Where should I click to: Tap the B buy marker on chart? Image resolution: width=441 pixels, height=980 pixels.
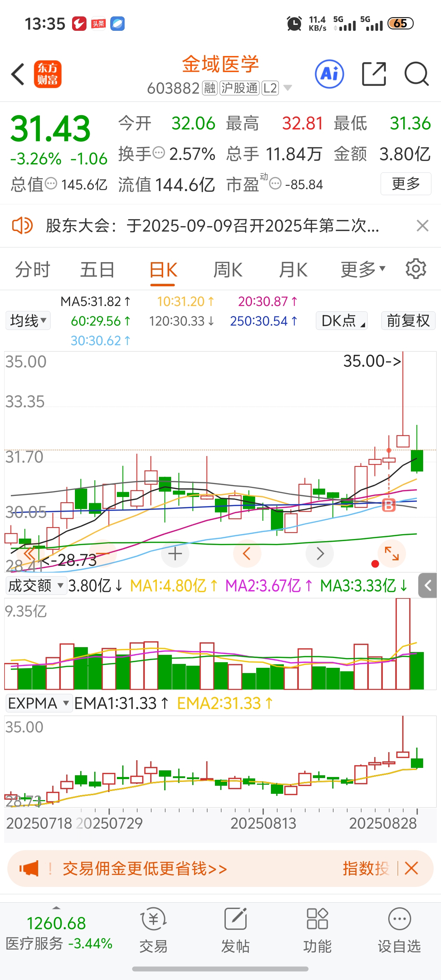pyautogui.click(x=388, y=506)
